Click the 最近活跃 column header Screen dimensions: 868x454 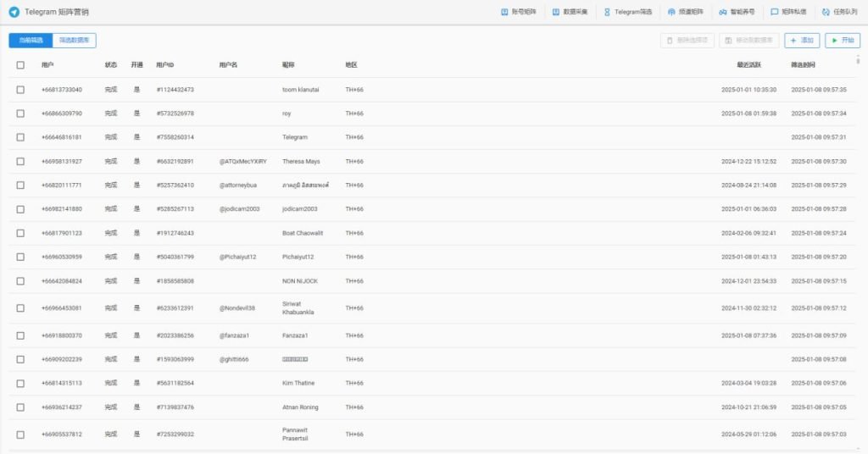[748, 65]
